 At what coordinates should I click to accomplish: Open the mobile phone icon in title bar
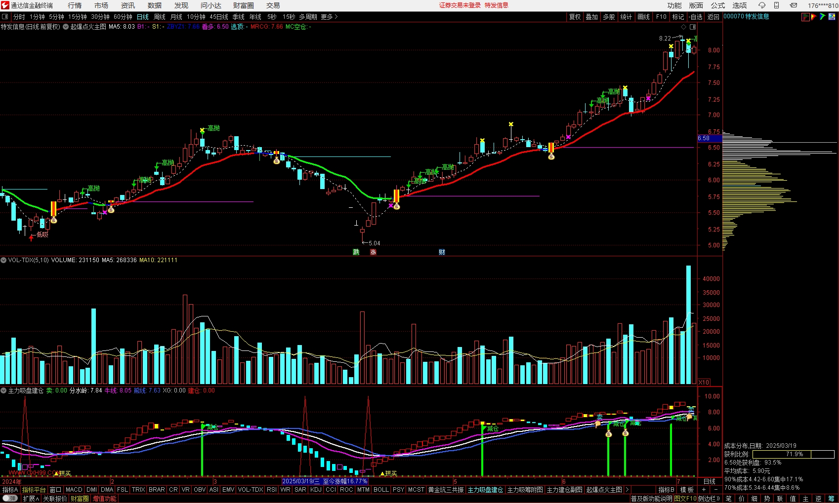click(x=776, y=5)
